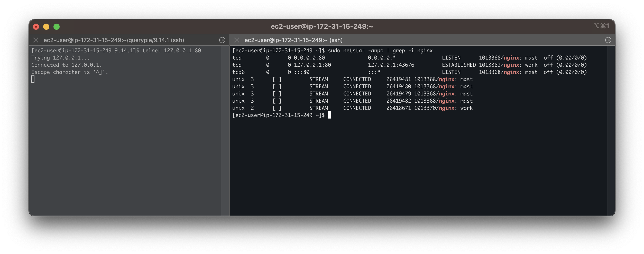Click the red close window button

(36, 27)
